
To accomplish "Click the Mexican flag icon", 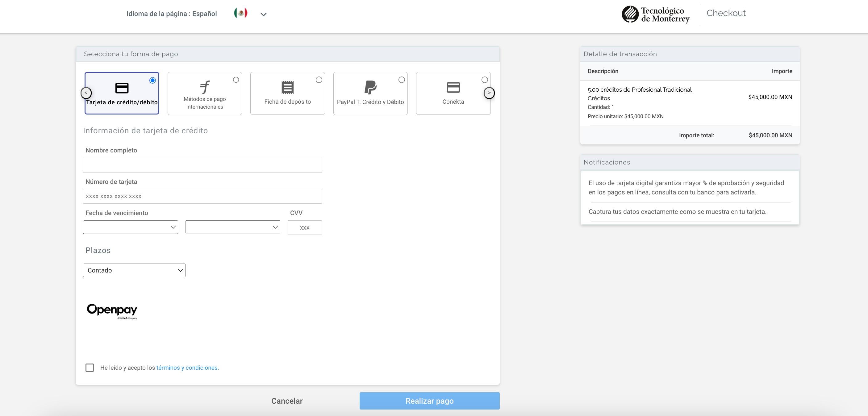I will pos(240,13).
